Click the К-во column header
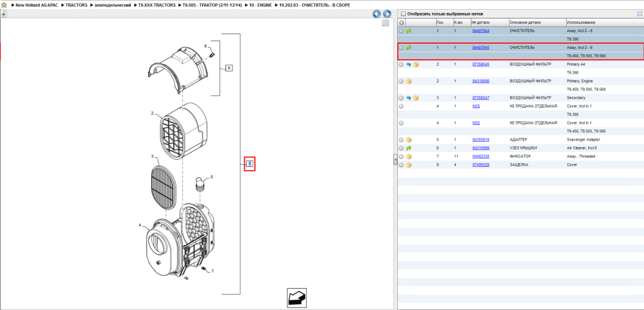Viewport: 644px width, 310px height. tap(458, 22)
